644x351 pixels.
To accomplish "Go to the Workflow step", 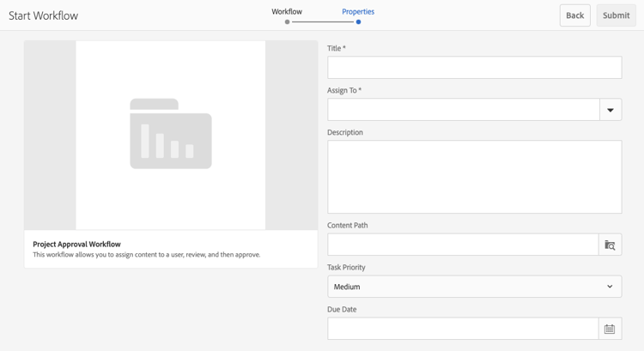I will point(287,11).
